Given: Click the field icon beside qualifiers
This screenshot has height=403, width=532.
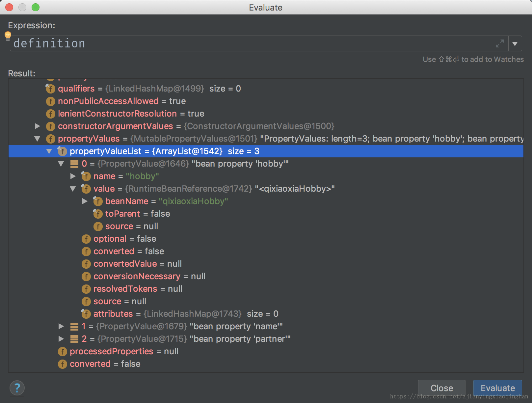Looking at the screenshot, I should (x=50, y=89).
